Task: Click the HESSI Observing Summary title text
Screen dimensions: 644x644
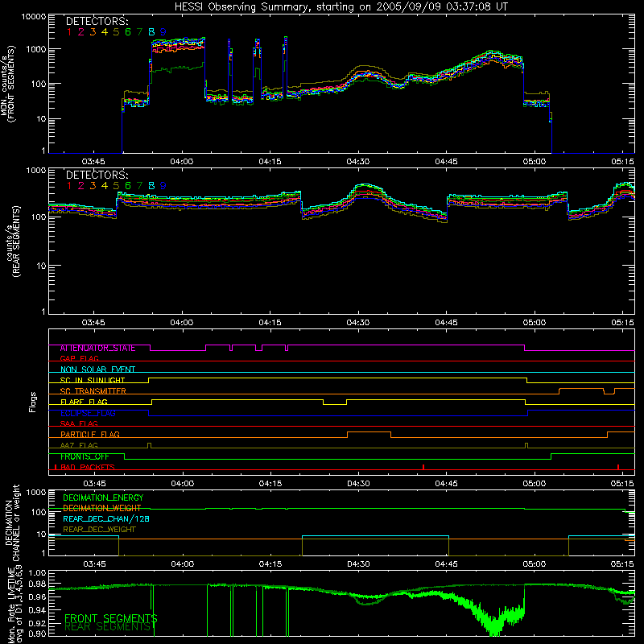Action: coord(341,7)
